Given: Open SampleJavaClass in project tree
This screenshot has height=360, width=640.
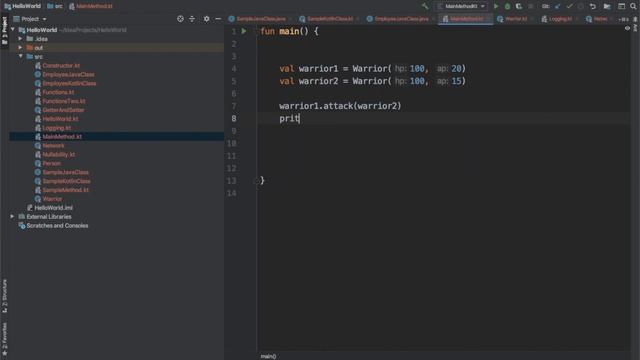Looking at the screenshot, I should tap(65, 172).
